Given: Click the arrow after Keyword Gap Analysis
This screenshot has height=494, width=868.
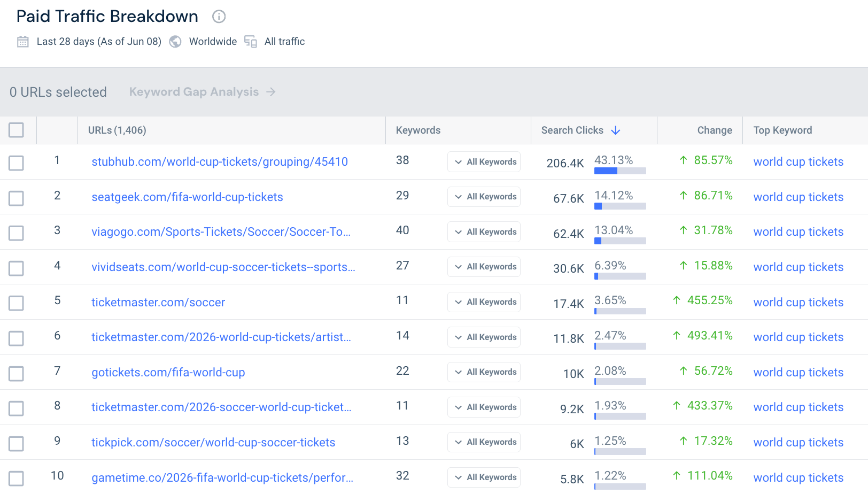Looking at the screenshot, I should [271, 92].
